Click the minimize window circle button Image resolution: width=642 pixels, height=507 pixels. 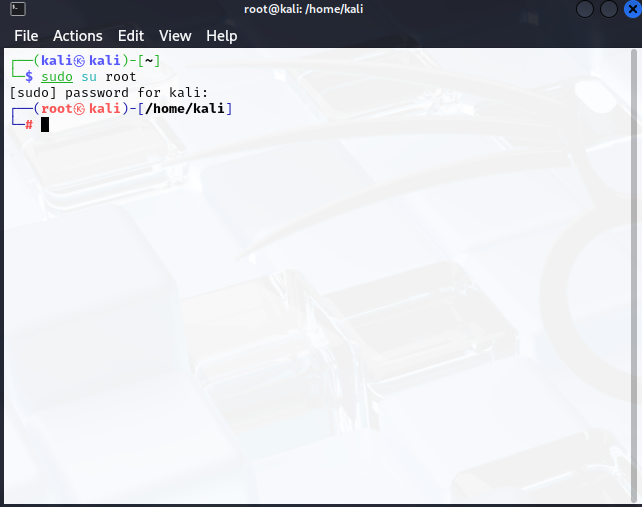(x=585, y=9)
